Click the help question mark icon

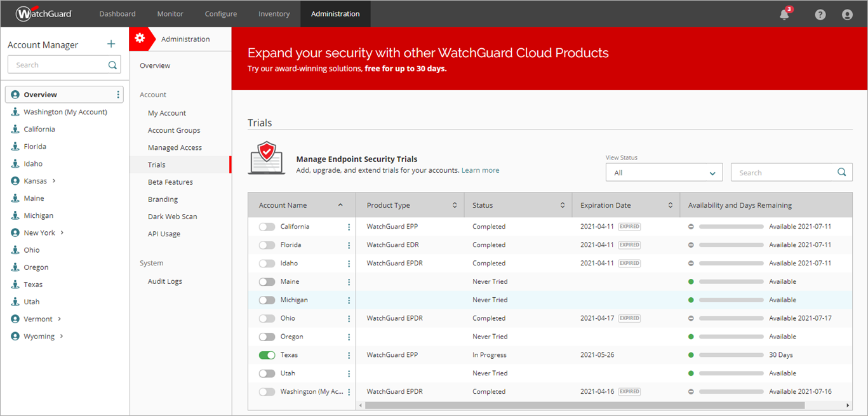point(820,15)
